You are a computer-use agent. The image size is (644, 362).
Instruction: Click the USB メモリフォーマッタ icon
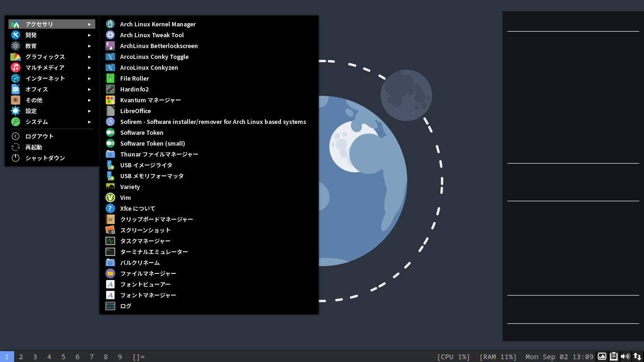point(110,176)
